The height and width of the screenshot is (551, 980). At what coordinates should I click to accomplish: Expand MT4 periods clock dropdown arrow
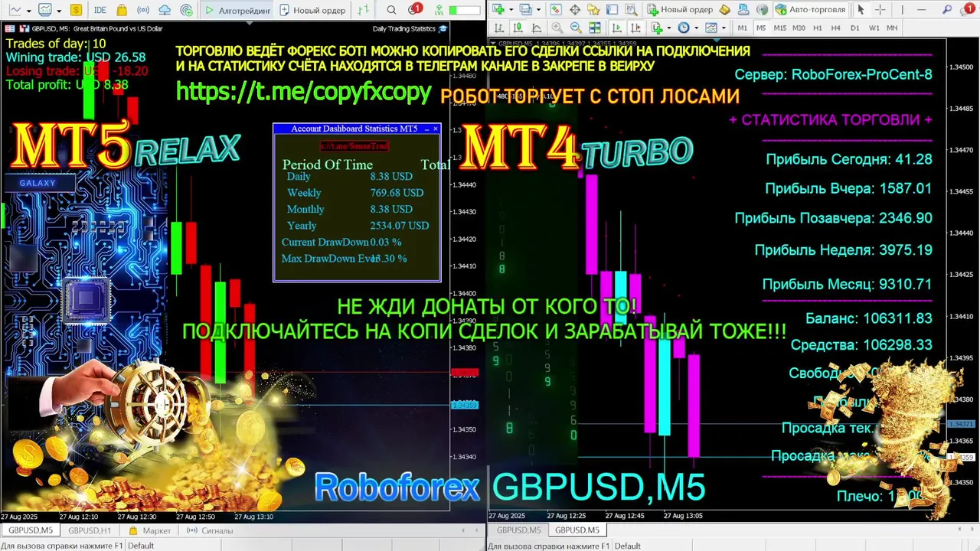696,28
